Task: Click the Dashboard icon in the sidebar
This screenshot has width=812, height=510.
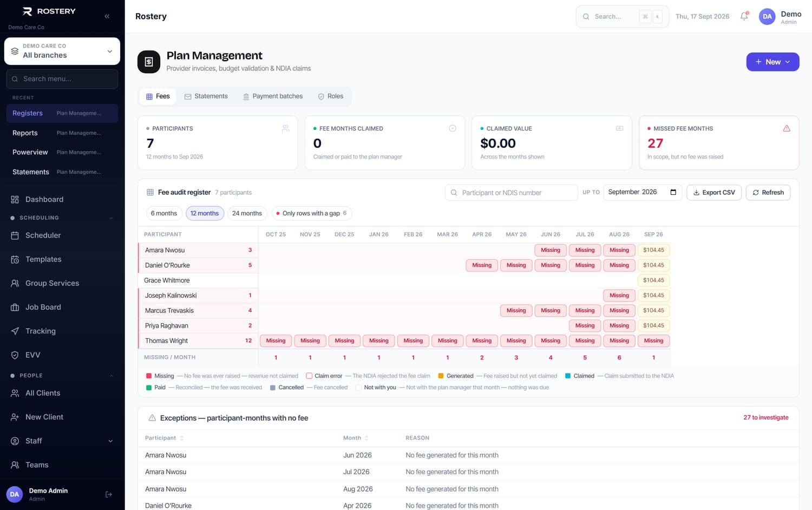Action: tap(15, 199)
